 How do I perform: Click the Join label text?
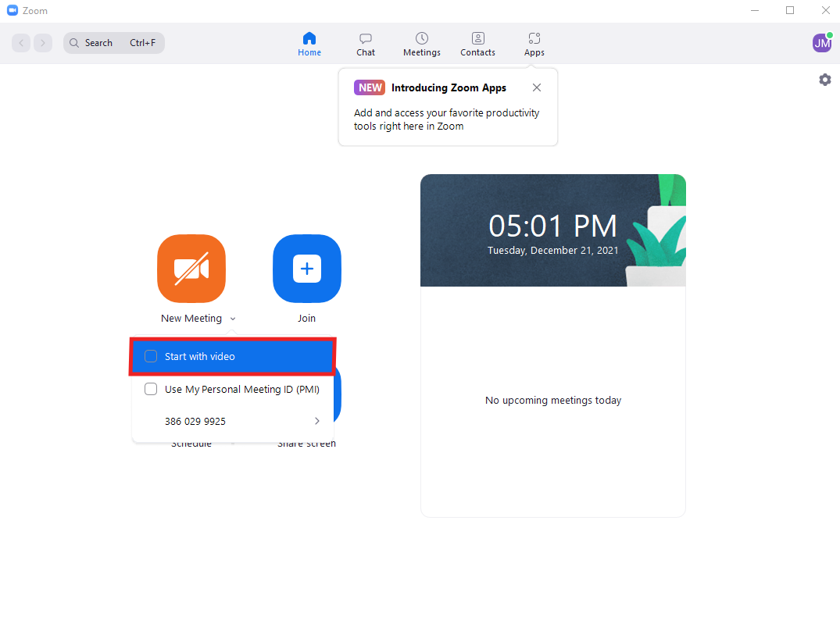tap(306, 319)
